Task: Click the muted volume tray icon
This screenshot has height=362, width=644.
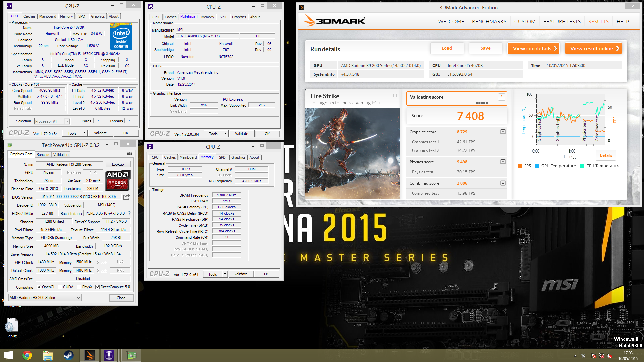Action: pos(609,356)
